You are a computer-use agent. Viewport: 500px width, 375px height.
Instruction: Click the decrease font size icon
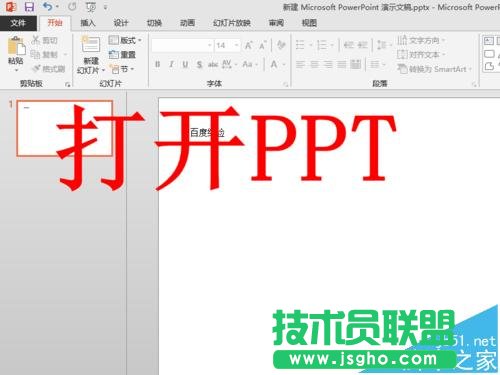(262, 45)
